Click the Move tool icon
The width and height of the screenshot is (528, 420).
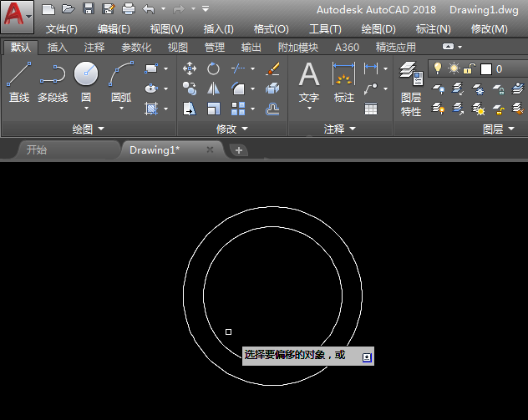click(x=190, y=68)
